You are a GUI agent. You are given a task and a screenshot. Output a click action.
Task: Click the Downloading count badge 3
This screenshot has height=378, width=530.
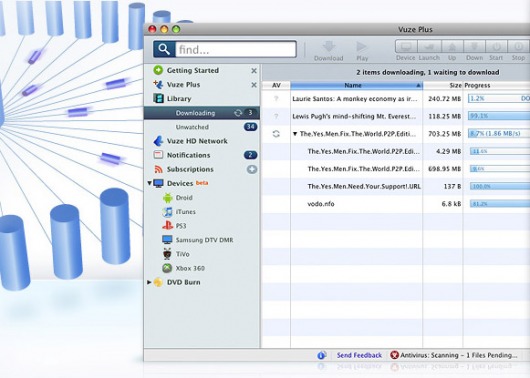click(250, 113)
